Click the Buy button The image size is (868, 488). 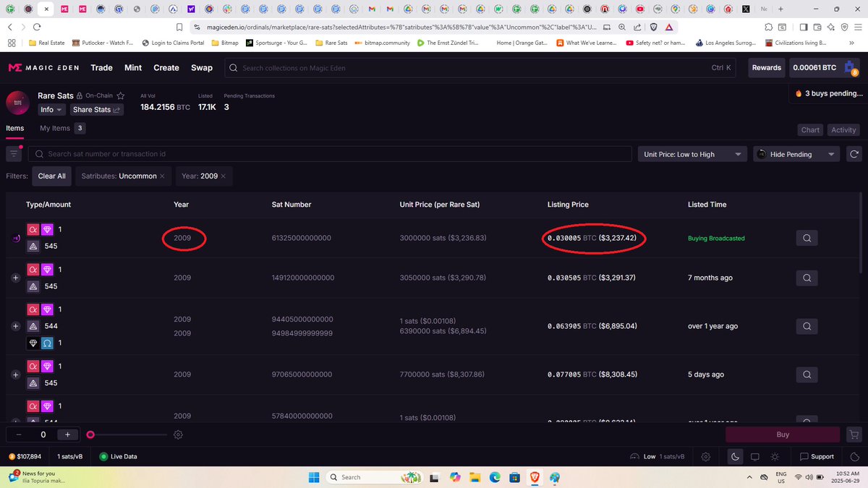783,435
